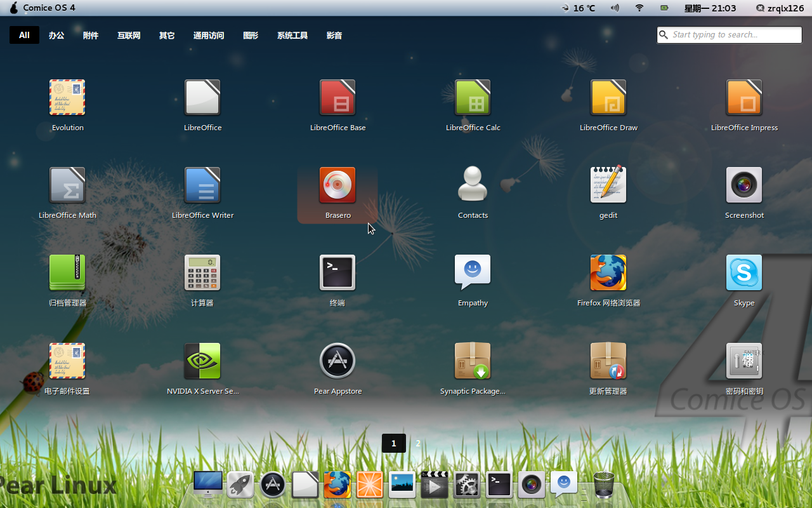This screenshot has width=812, height=508.
Task: Switch to the 办公 category
Action: pos(56,36)
